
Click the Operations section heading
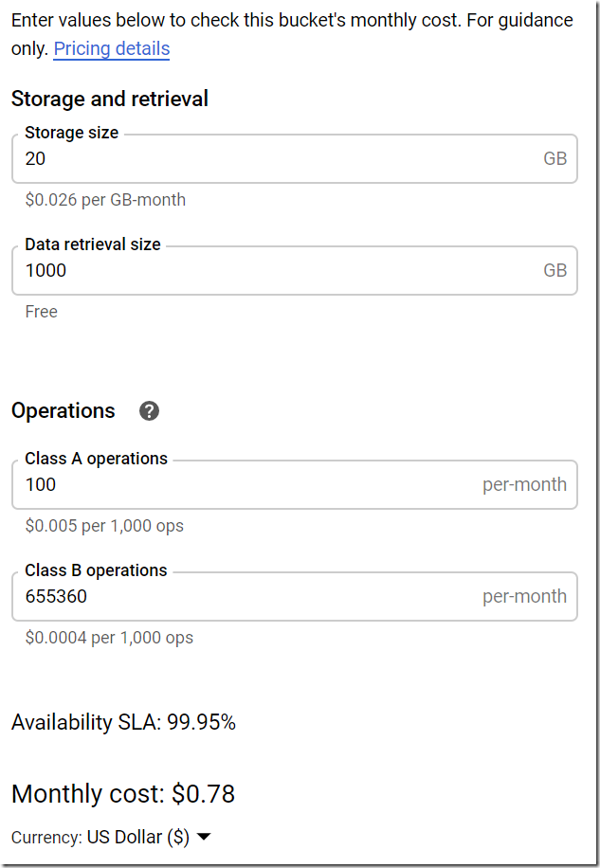pyautogui.click(x=64, y=410)
